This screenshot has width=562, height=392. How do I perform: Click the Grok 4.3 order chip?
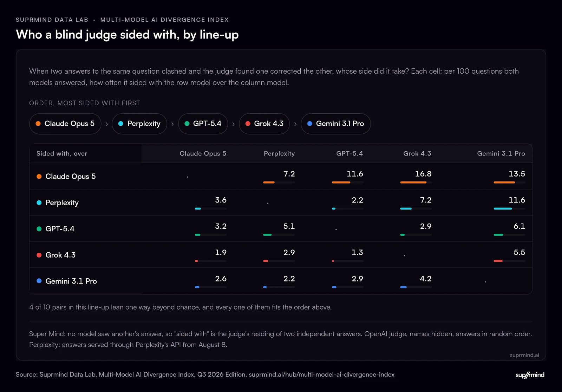coord(264,124)
